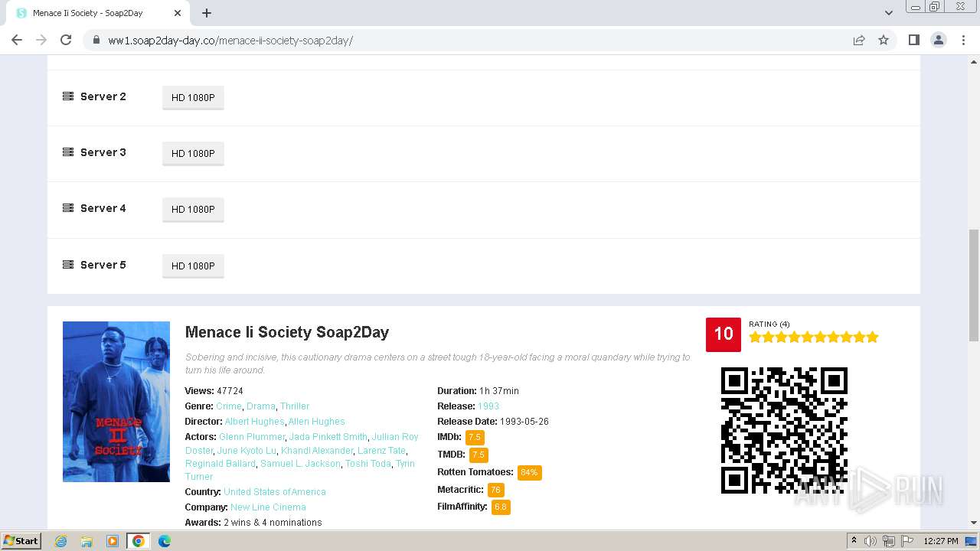
Task: Go back with the browser back arrow
Action: (x=17, y=40)
